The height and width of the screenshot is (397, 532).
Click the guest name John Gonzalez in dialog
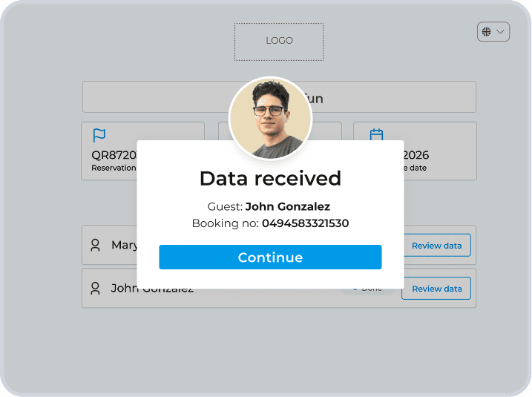coord(288,206)
